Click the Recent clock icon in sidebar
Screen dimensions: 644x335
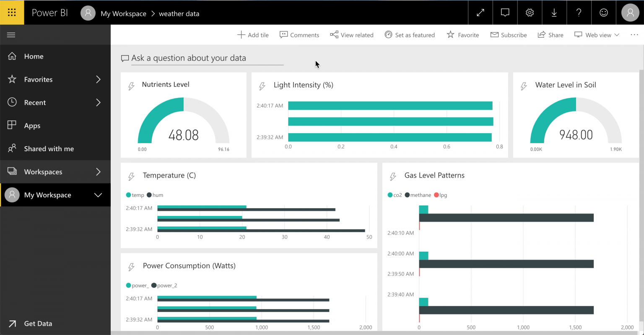click(12, 102)
